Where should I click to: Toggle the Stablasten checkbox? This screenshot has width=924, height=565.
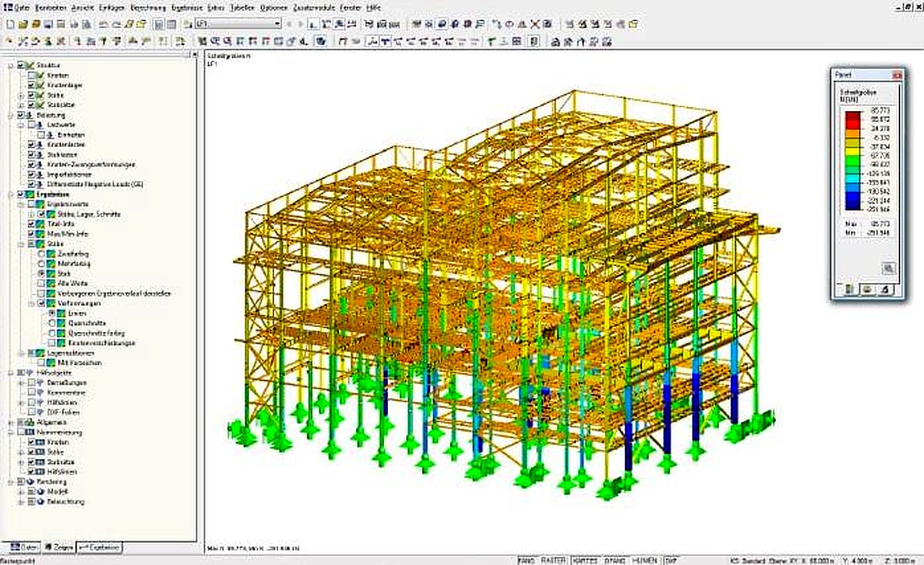pyautogui.click(x=32, y=155)
